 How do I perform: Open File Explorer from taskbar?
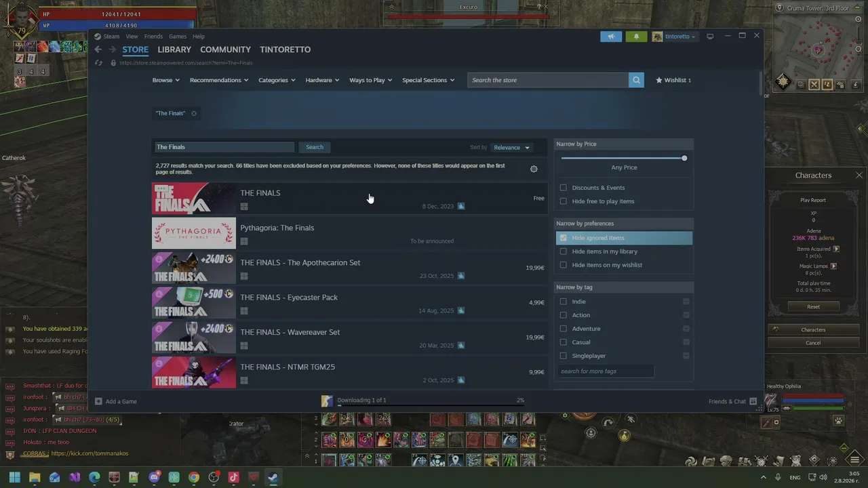[35, 477]
